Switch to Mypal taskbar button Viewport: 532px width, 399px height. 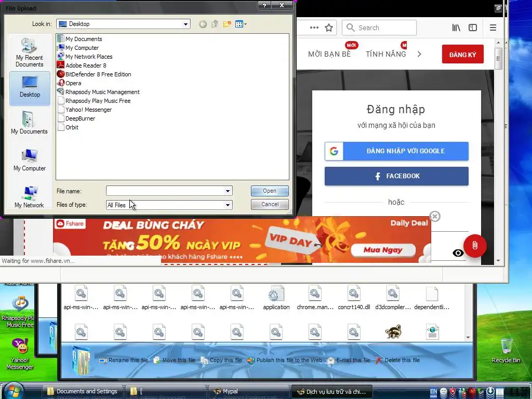[249, 392]
